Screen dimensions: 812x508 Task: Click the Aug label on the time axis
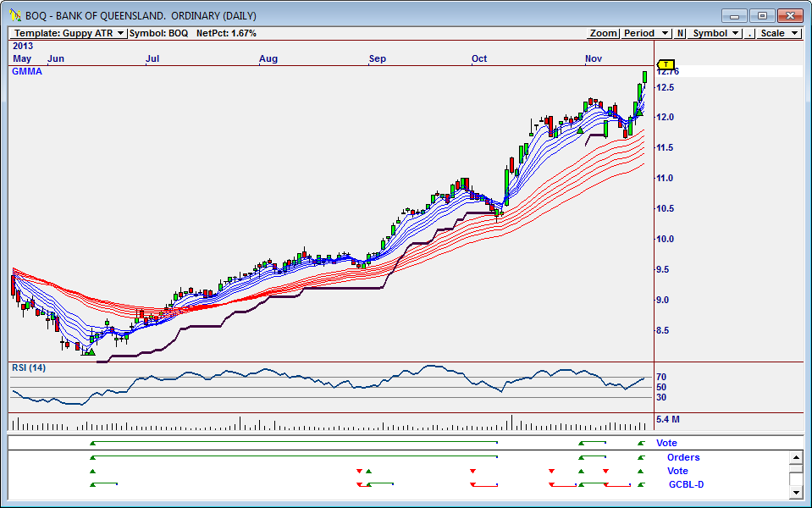click(268, 58)
